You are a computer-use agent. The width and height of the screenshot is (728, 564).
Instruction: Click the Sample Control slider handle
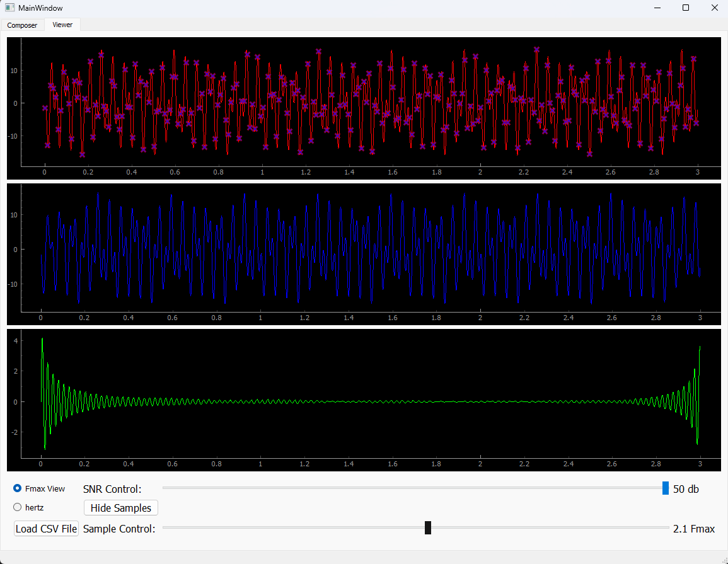click(x=428, y=528)
